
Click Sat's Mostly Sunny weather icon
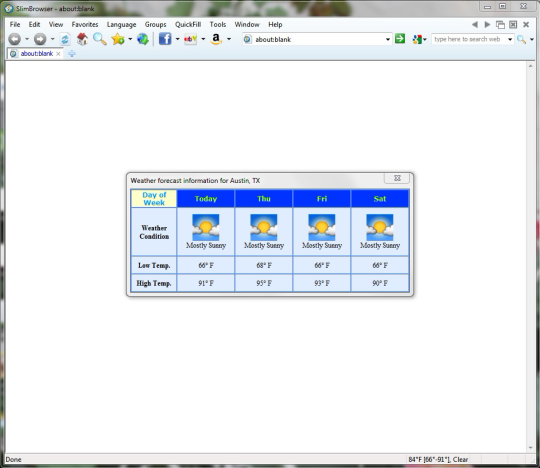[x=380, y=227]
